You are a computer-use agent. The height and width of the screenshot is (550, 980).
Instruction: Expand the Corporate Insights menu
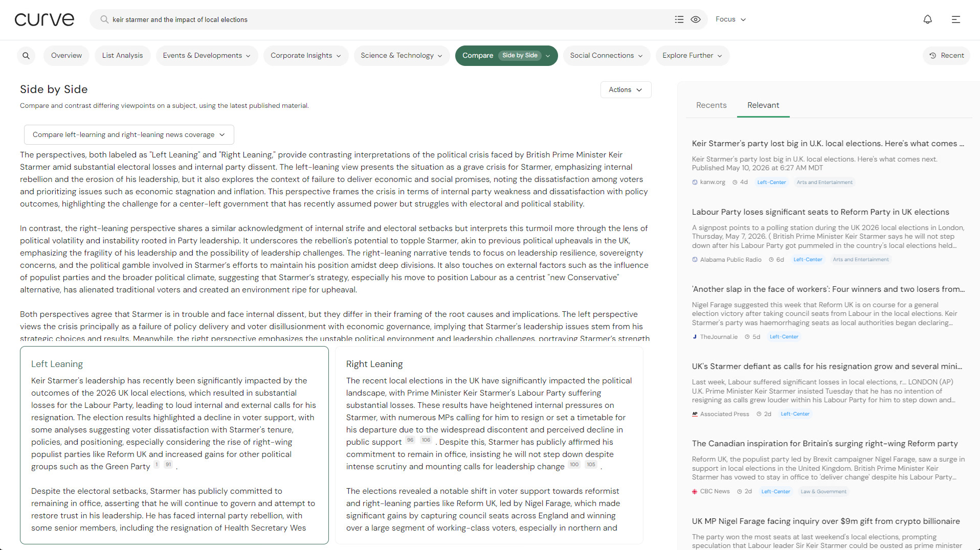click(x=306, y=56)
